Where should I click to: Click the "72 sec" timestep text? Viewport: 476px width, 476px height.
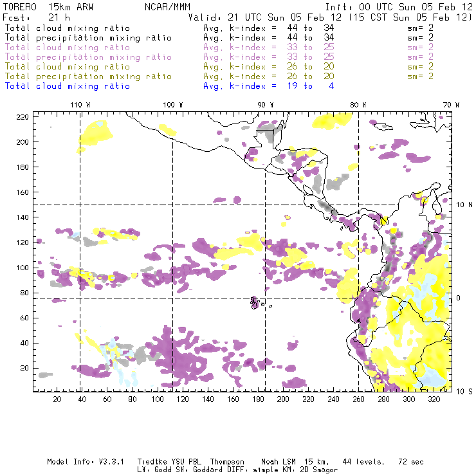pyautogui.click(x=411, y=462)
